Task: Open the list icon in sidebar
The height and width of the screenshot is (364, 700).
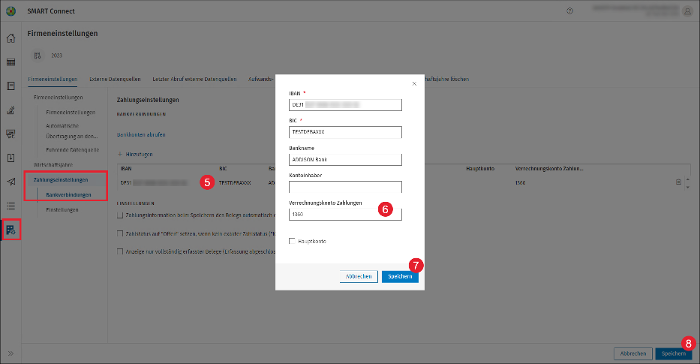Action: coord(11,206)
